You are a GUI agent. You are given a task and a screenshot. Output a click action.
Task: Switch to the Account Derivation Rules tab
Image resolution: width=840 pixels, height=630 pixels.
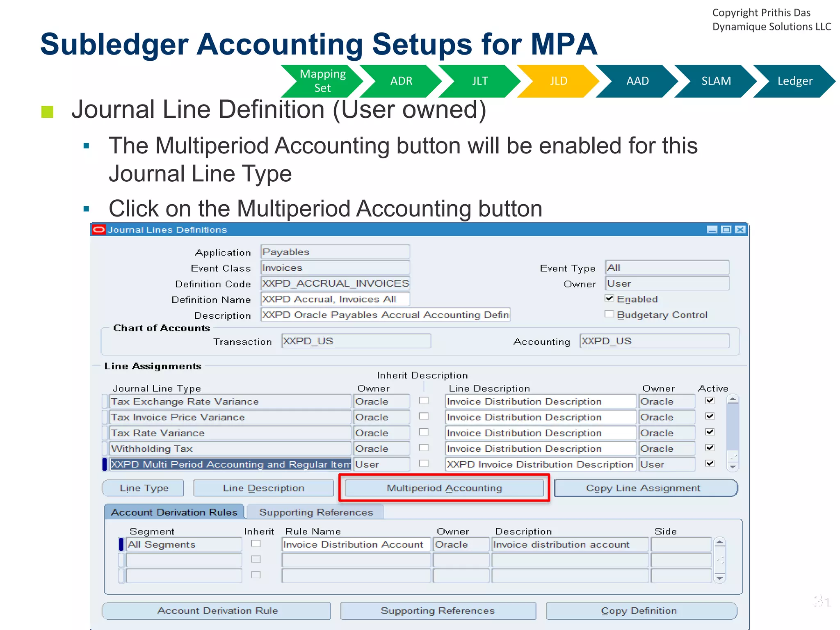click(x=174, y=512)
